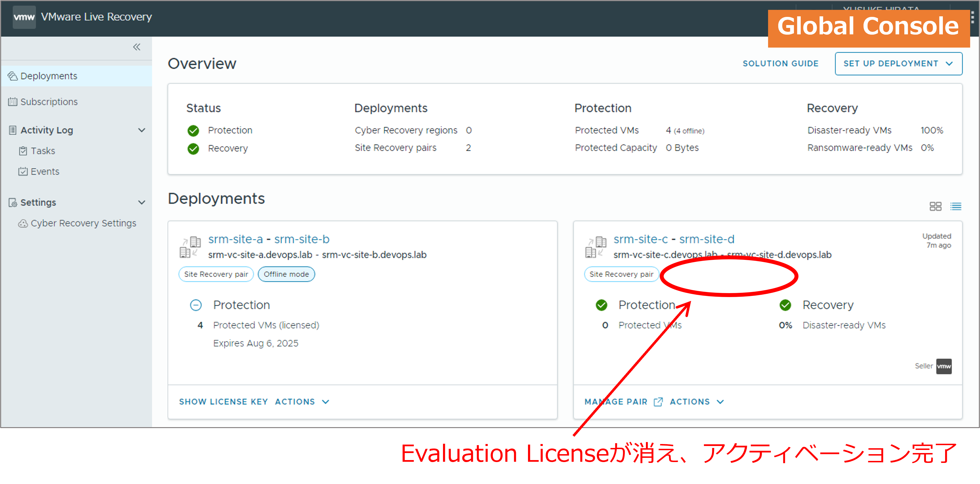
Task: Click the VMware vmw logo icon
Action: tap(24, 17)
